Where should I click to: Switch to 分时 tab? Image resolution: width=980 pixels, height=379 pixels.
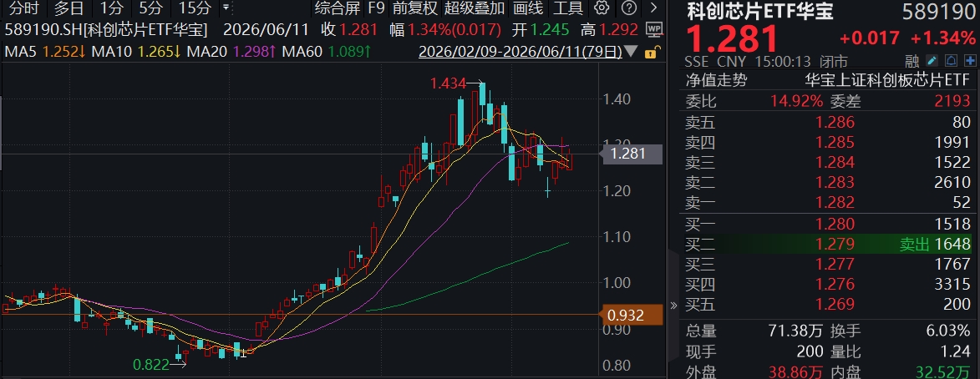coord(24,8)
